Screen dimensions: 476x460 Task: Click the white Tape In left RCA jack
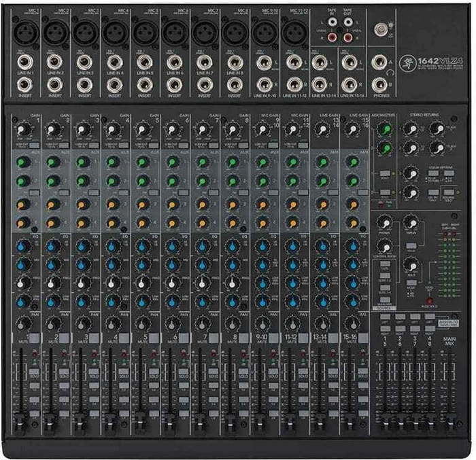[333, 22]
